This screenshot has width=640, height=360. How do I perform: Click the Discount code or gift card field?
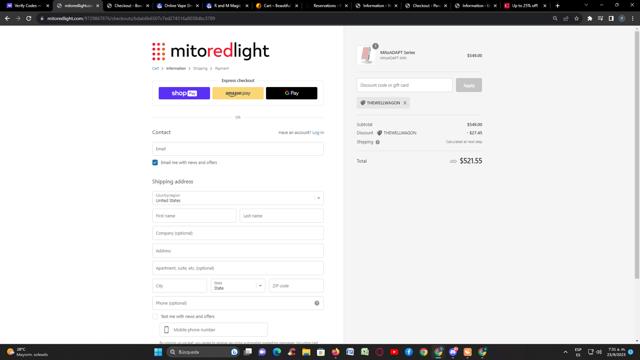pos(404,85)
